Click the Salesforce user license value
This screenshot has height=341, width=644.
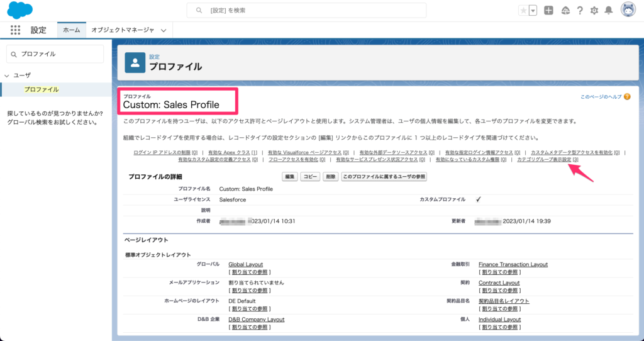[x=233, y=199]
